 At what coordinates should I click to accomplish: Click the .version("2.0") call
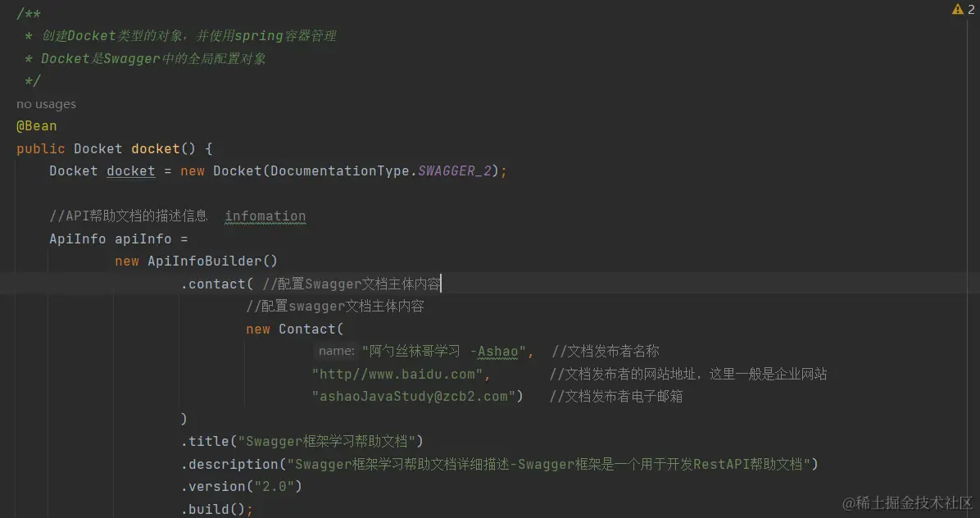coord(241,486)
